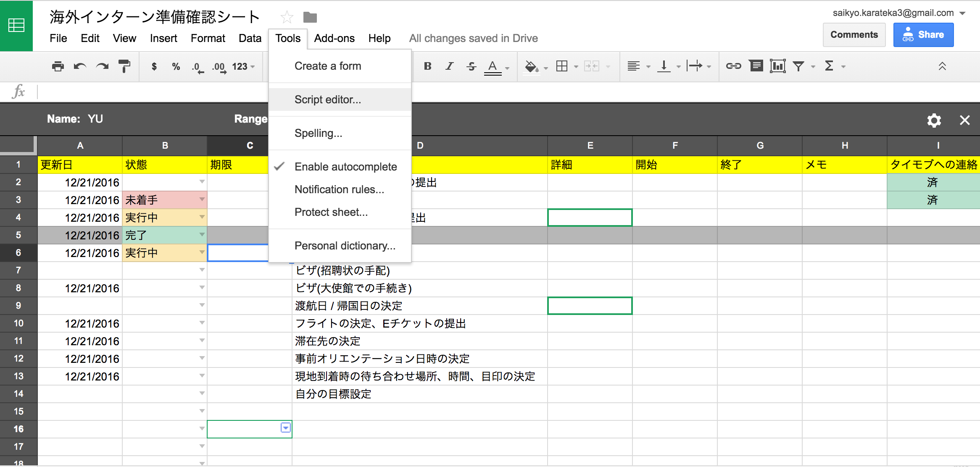Open the Add-ons menu

coord(335,38)
